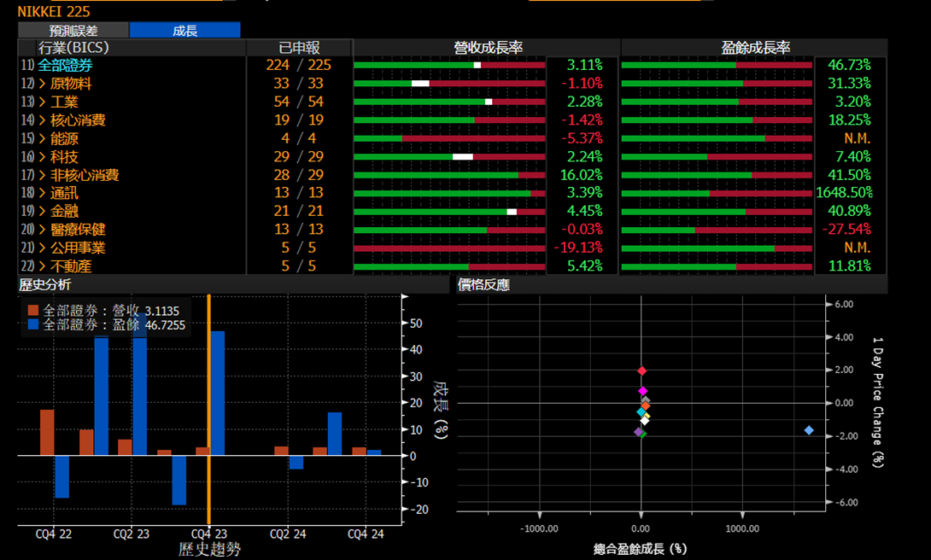
Task: Click the orange CQ4 22 revenue bar
Action: [x=47, y=433]
